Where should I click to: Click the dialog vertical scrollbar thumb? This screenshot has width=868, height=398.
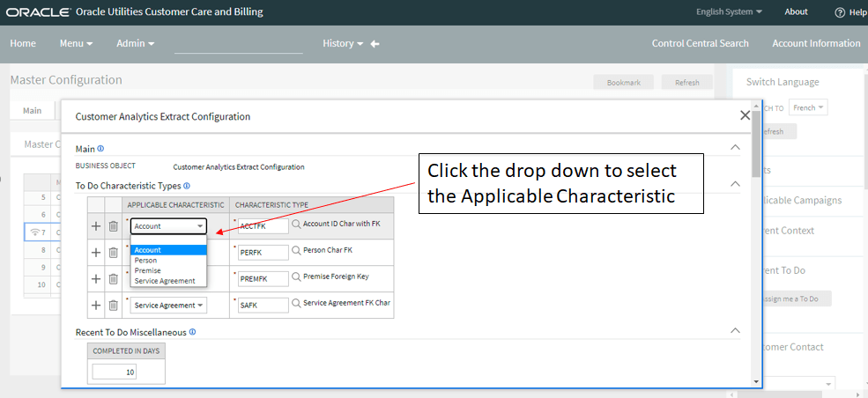tap(756, 144)
